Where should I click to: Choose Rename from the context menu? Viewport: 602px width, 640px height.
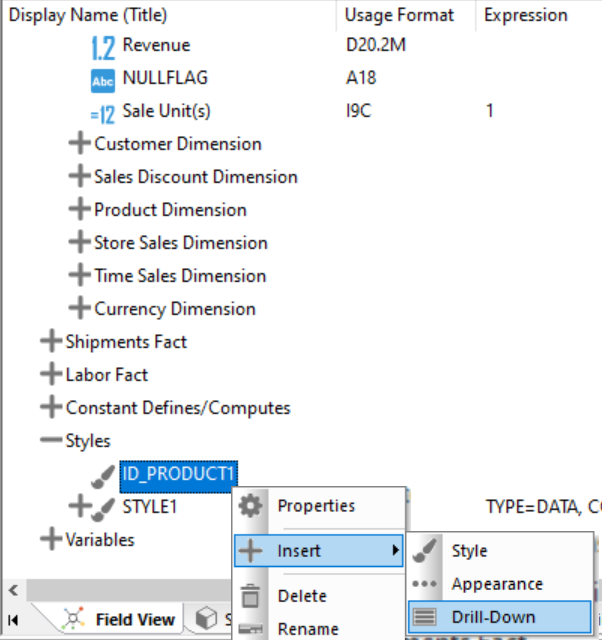(x=319, y=629)
